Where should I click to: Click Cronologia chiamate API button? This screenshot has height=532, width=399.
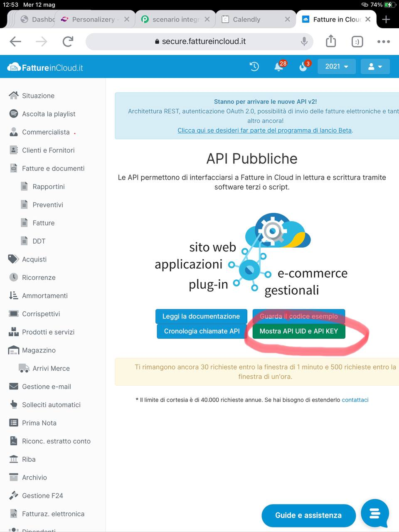[x=202, y=331]
